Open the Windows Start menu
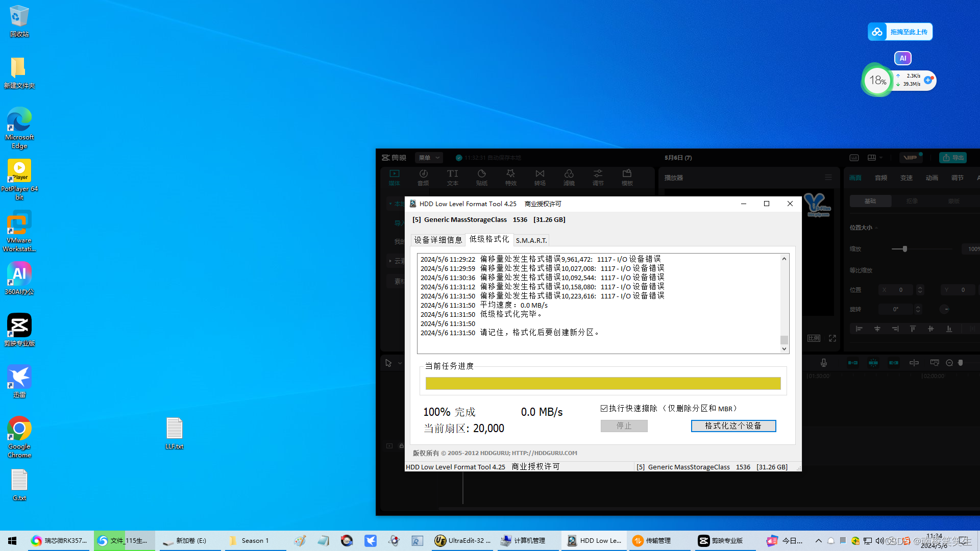The image size is (980, 551). [12, 541]
